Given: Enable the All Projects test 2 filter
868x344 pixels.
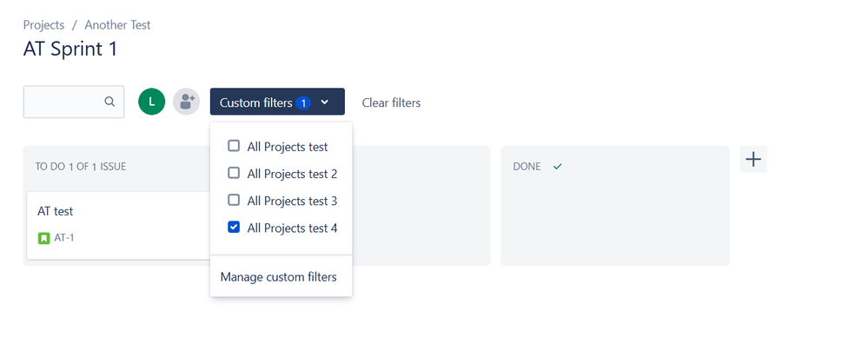Looking at the screenshot, I should [234, 173].
